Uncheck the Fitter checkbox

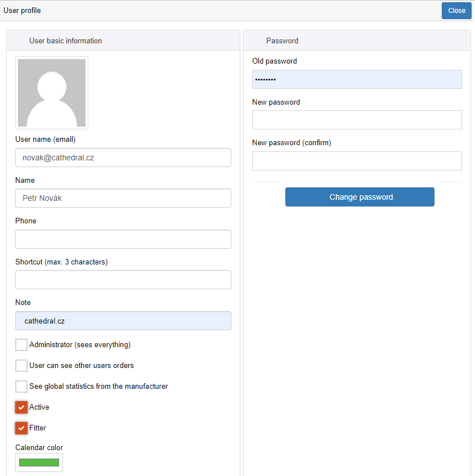click(x=21, y=428)
